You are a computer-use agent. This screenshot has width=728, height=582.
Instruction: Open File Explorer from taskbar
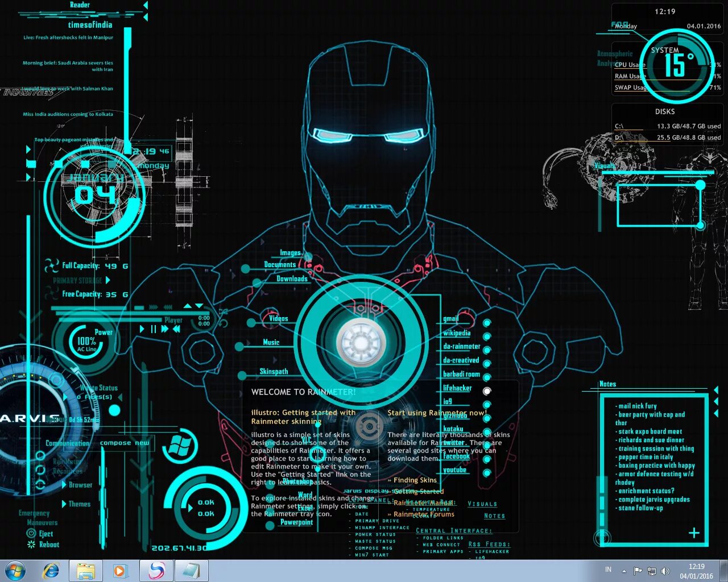point(86,571)
